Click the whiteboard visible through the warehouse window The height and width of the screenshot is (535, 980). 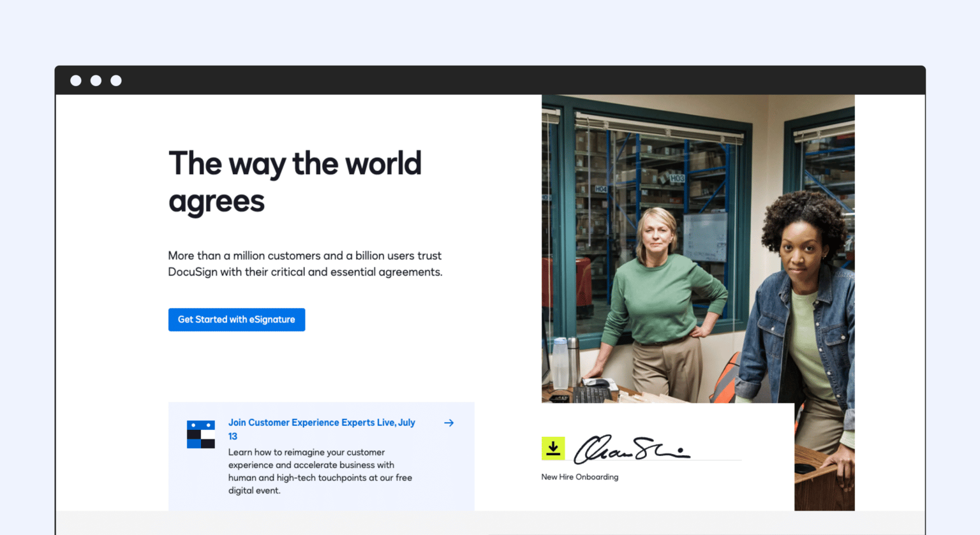pos(705,236)
